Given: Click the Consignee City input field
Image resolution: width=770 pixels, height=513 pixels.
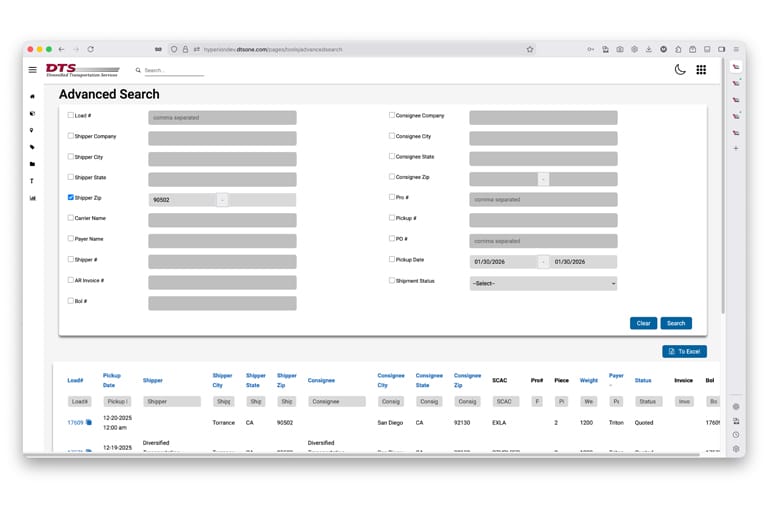Looking at the screenshot, I should 543,138.
